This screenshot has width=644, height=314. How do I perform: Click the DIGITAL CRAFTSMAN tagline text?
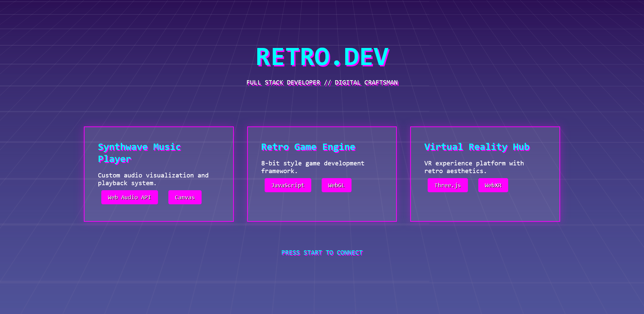tap(367, 82)
